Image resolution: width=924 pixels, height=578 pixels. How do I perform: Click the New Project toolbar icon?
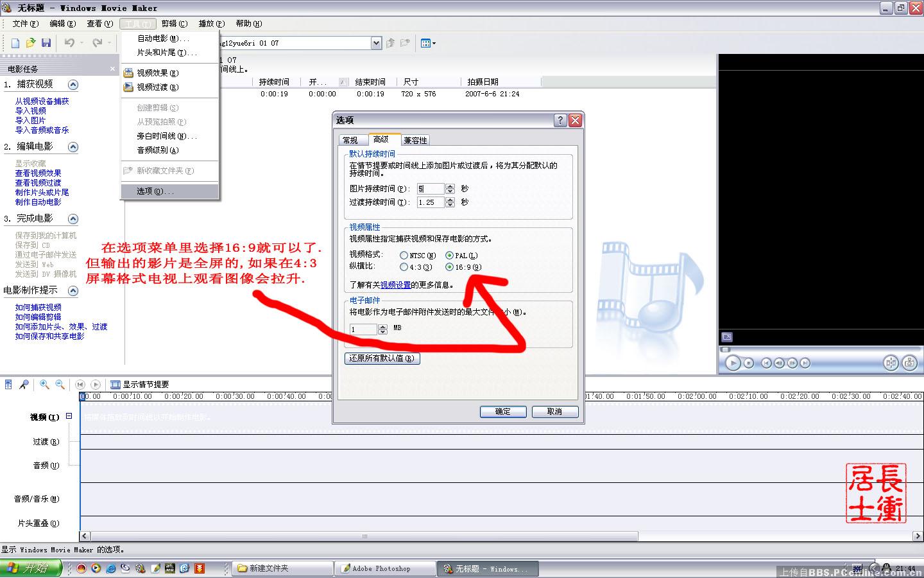point(15,43)
